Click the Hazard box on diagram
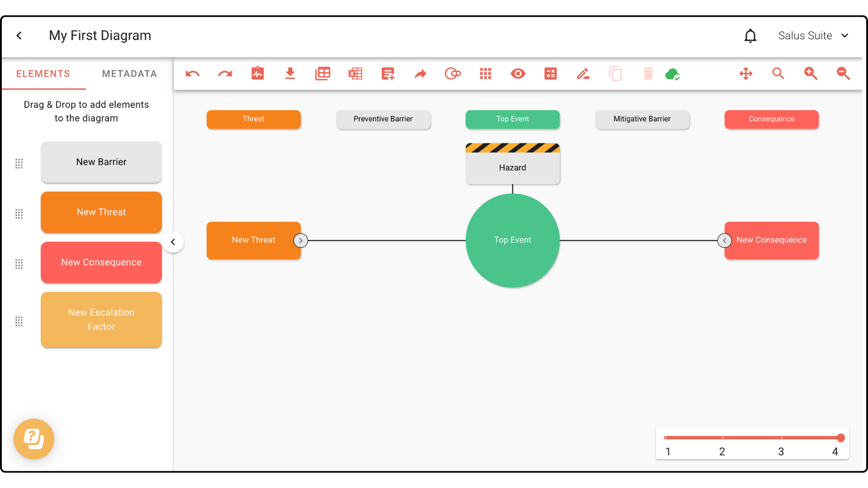This screenshot has width=868, height=488. pos(512,167)
